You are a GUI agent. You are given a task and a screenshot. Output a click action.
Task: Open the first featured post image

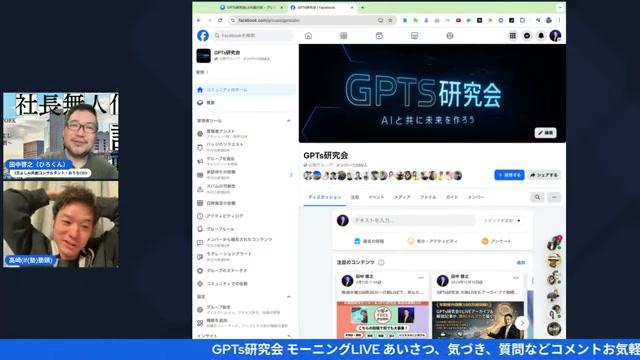tap(382, 320)
